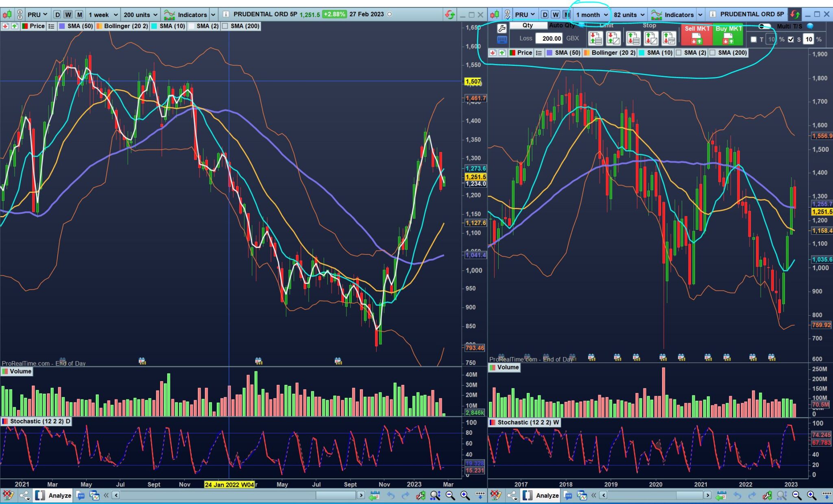The image size is (833, 504).
Task: Zoom in on the left chart
Action: click(465, 495)
